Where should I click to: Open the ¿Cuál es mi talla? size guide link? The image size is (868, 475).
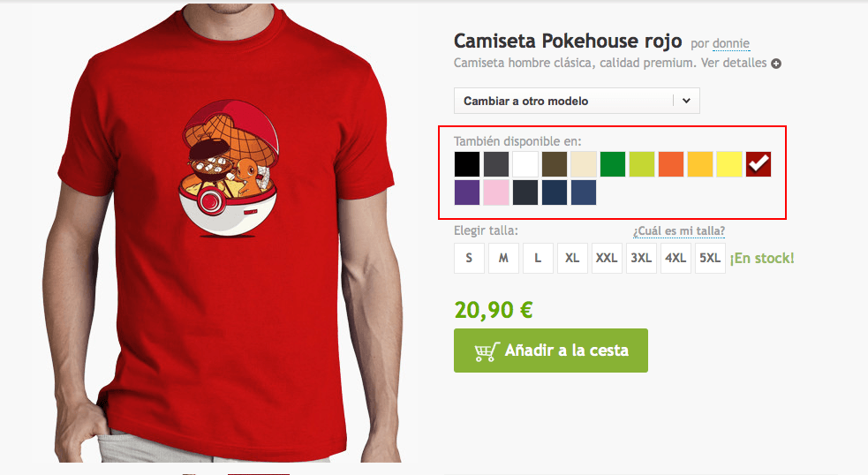coord(679,230)
